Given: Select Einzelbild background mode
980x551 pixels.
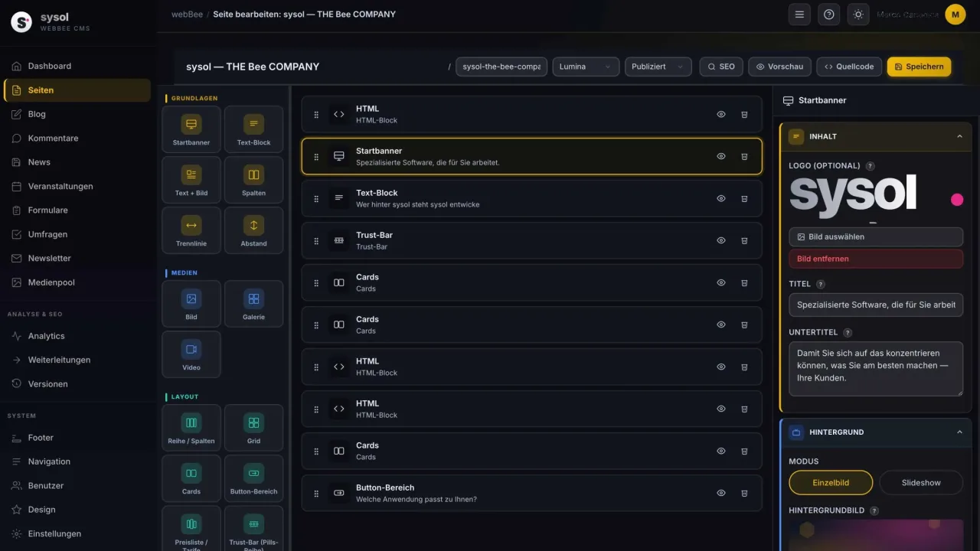Looking at the screenshot, I should point(831,483).
